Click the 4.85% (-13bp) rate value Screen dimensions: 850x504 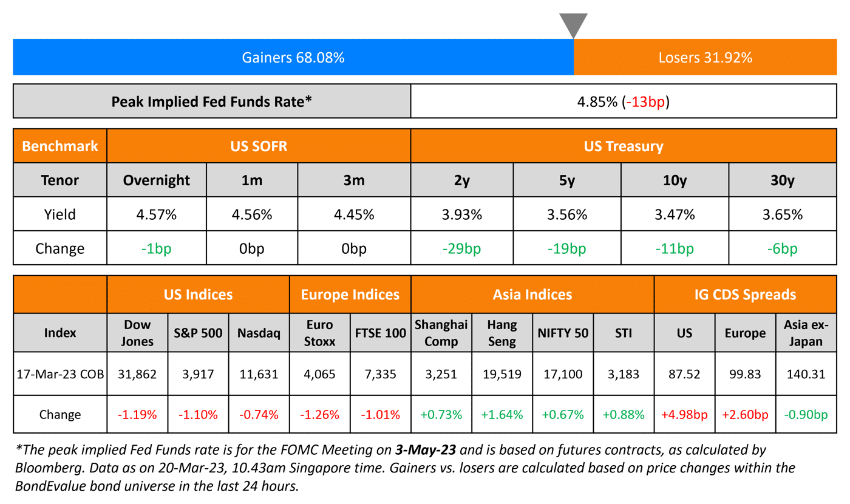pos(623,101)
